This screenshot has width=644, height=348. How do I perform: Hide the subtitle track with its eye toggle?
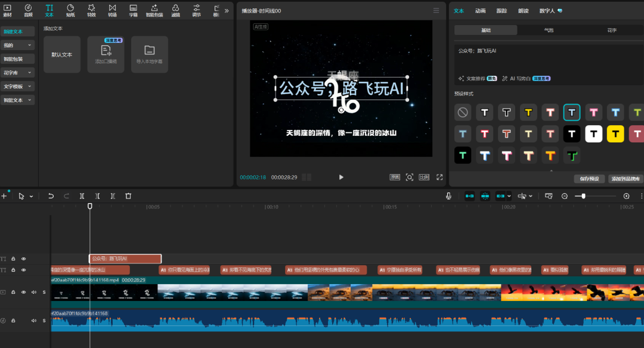pyautogui.click(x=23, y=269)
